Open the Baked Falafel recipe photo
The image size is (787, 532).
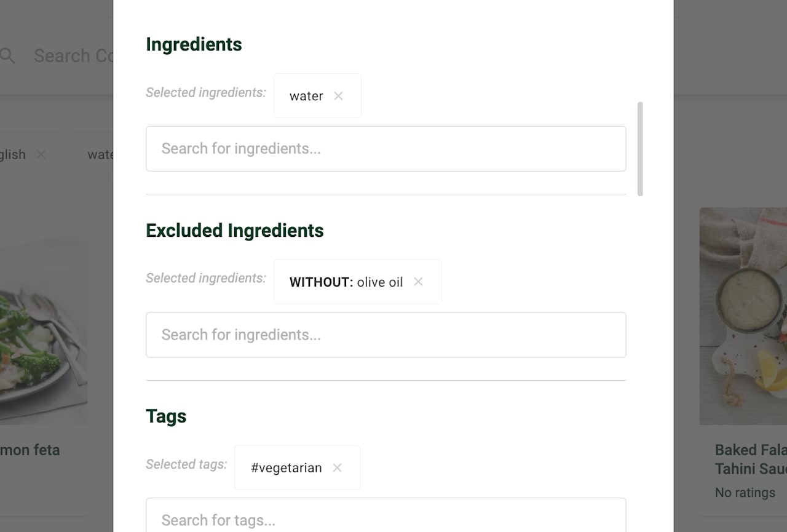click(743, 316)
